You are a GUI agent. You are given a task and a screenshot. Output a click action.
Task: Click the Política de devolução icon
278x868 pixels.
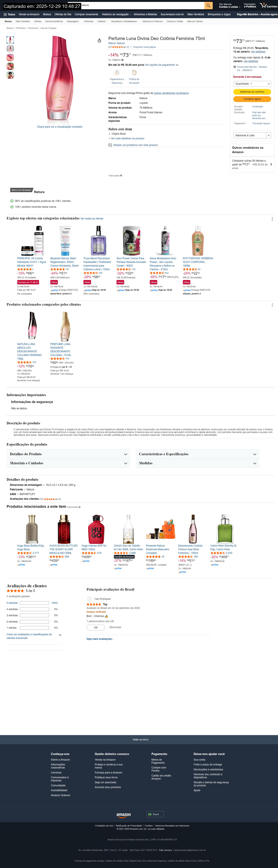click(x=134, y=72)
